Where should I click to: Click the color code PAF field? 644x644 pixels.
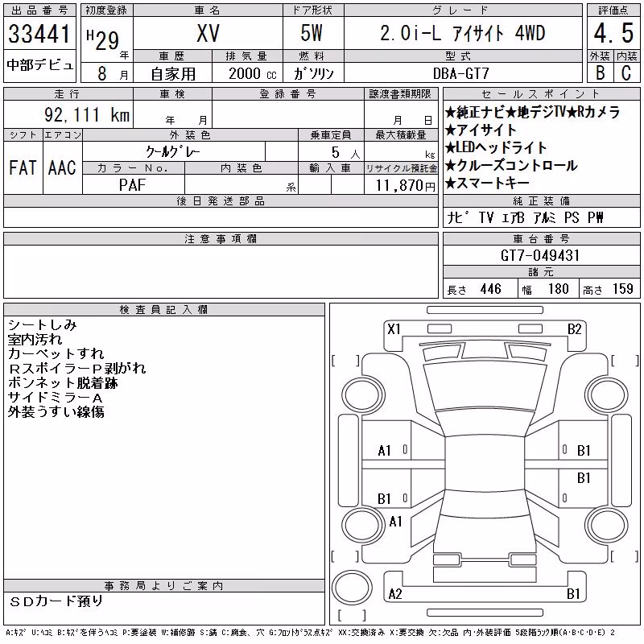(x=133, y=184)
